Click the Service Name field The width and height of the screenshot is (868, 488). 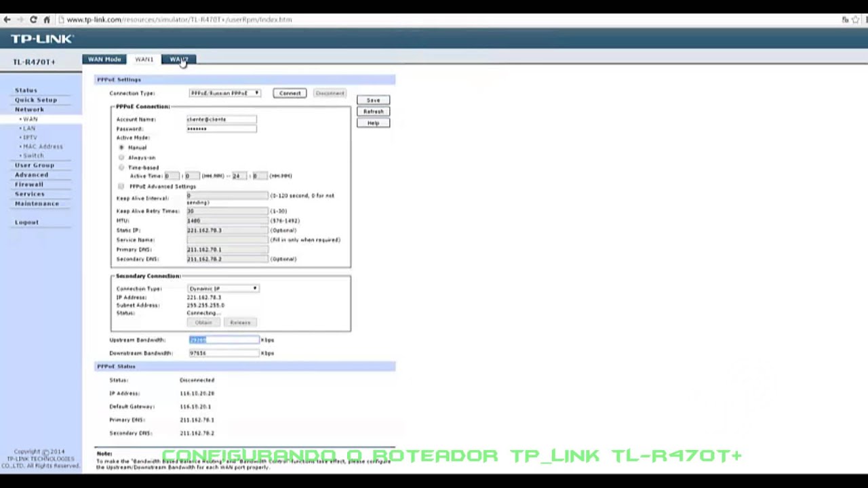click(227, 240)
